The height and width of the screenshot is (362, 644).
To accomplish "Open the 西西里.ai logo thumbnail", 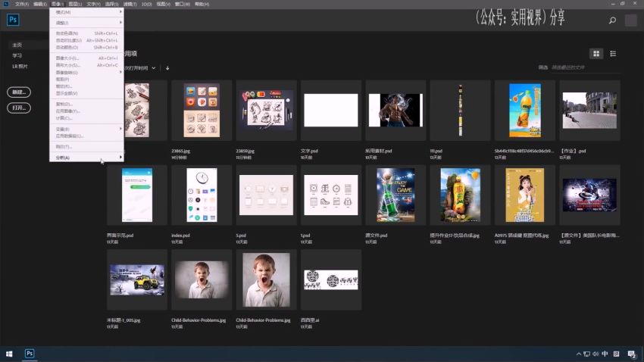I will (x=331, y=280).
